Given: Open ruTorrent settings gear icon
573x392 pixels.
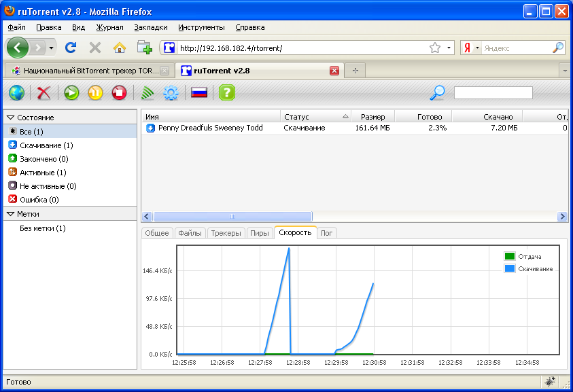Looking at the screenshot, I should click(x=171, y=93).
